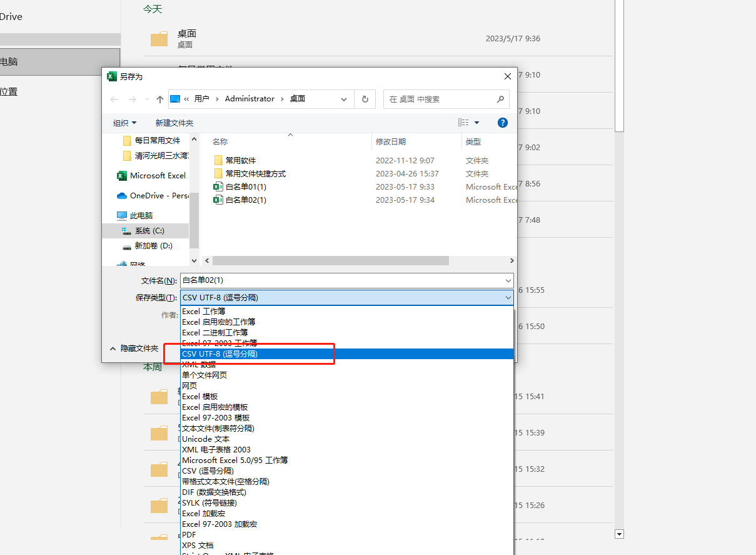
Task: Click the forward navigation arrow in Save As dialog
Action: pyautogui.click(x=133, y=99)
